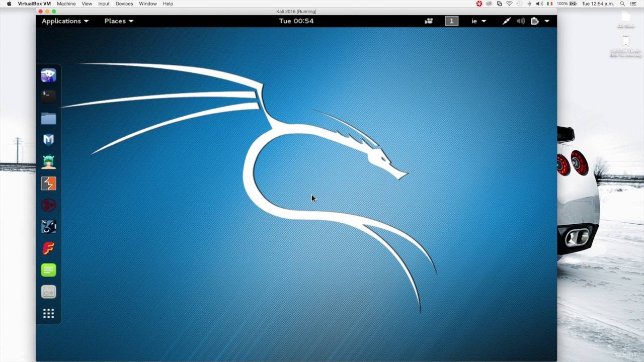644x362 pixels.
Task: Open the Input menu
Action: (x=104, y=4)
